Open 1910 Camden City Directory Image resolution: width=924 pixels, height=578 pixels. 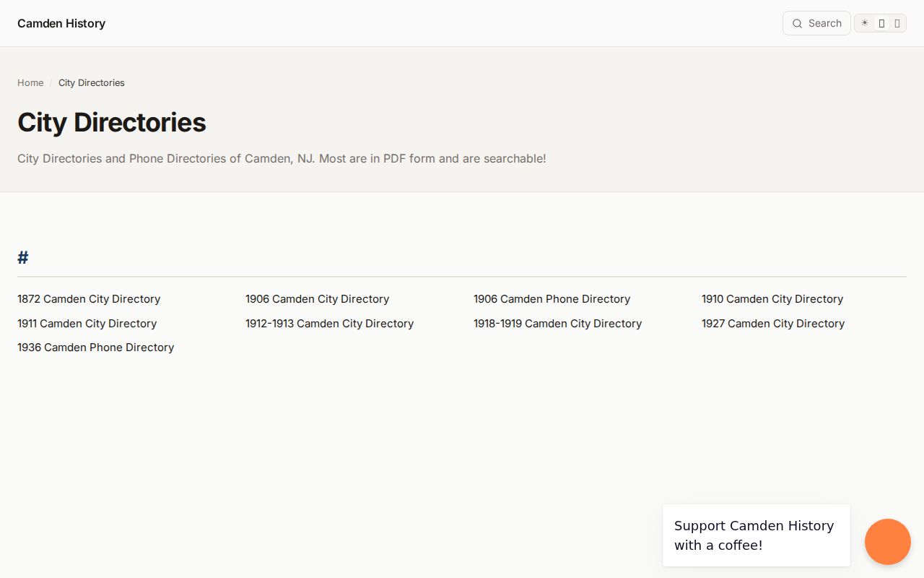click(772, 299)
